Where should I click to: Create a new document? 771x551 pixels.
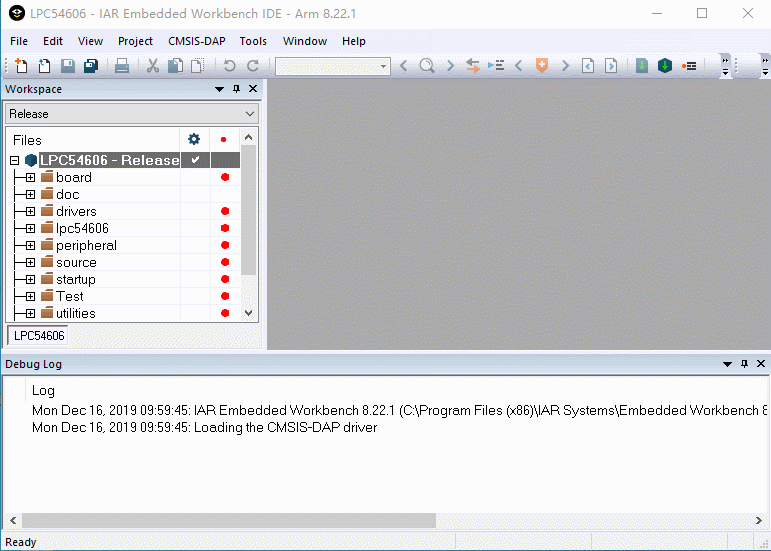pos(21,65)
